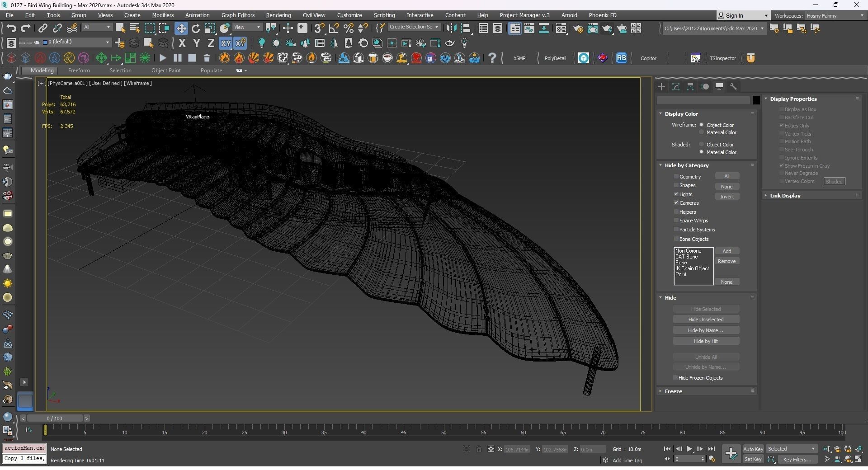Toggle the selection lock icon in status bar
This screenshot has height=470, width=868.
tap(478, 449)
